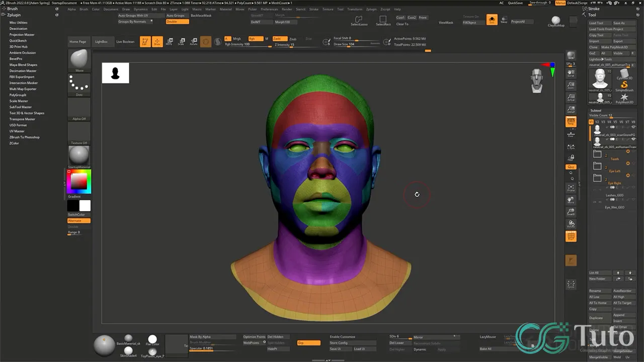
Task: Click the neutral_zb_005 tool thumbnail
Action: [599, 79]
